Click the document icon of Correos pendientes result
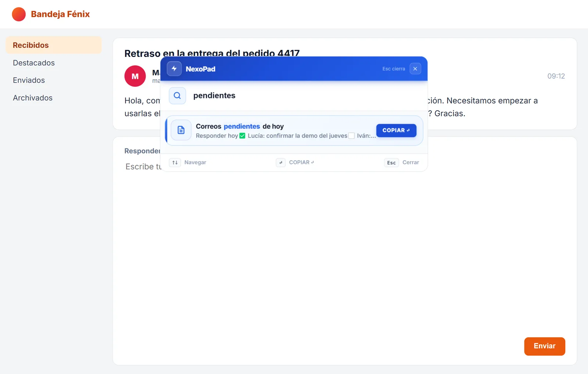The width and height of the screenshot is (588, 374). tap(181, 130)
